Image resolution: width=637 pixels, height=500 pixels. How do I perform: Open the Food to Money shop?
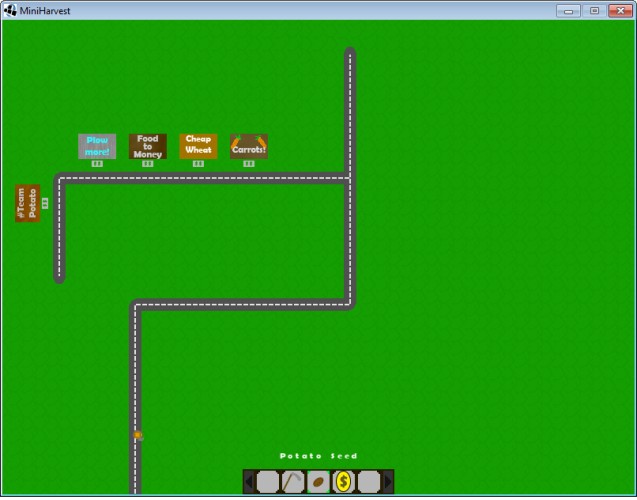(148, 147)
